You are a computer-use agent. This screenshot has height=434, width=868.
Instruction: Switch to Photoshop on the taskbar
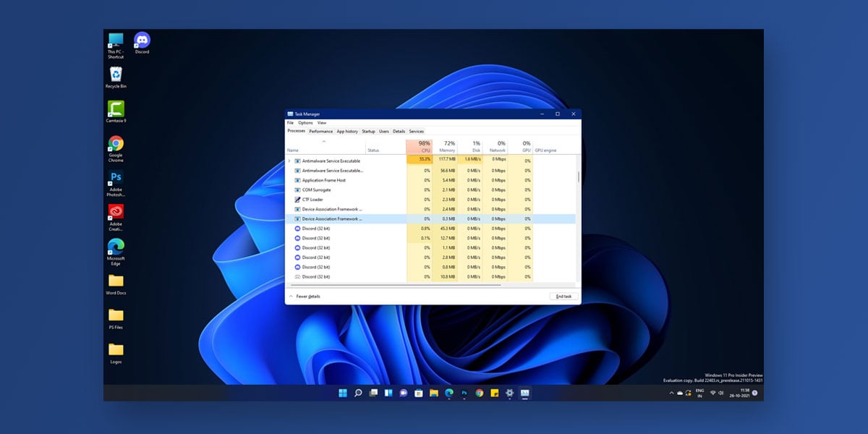pyautogui.click(x=464, y=393)
